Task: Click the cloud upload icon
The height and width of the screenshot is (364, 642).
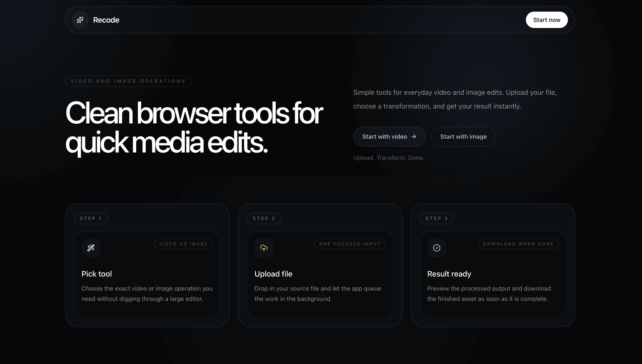Action: coord(264,248)
